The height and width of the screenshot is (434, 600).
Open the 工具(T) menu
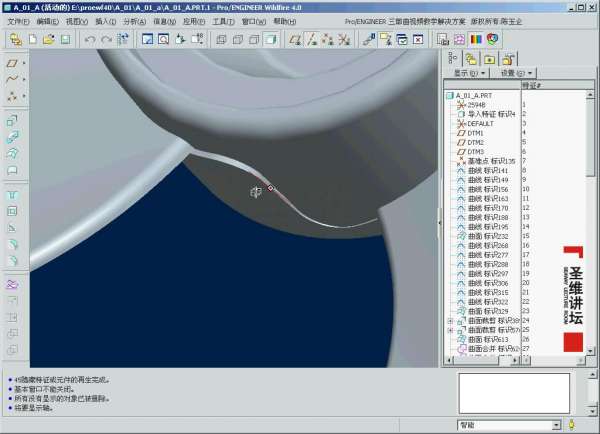[223, 21]
